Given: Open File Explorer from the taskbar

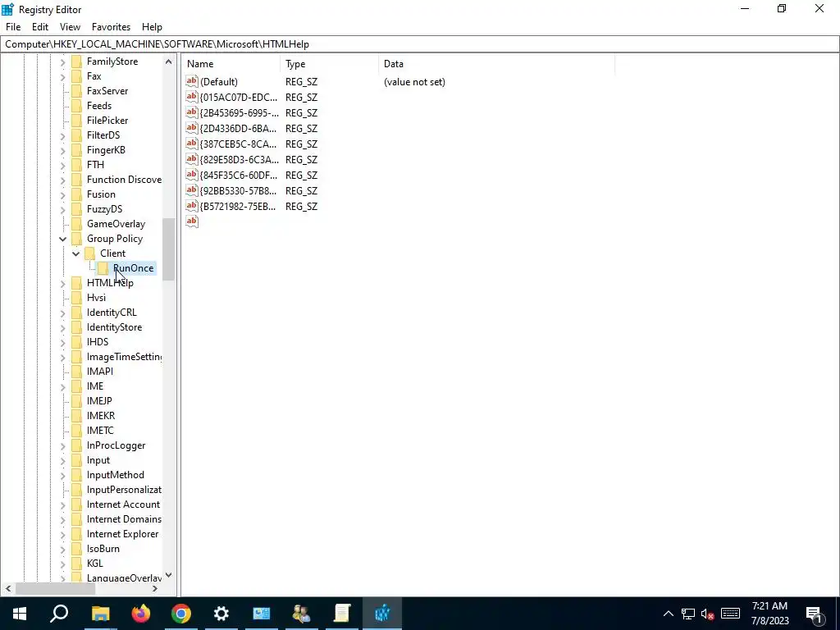Looking at the screenshot, I should click(x=100, y=614).
